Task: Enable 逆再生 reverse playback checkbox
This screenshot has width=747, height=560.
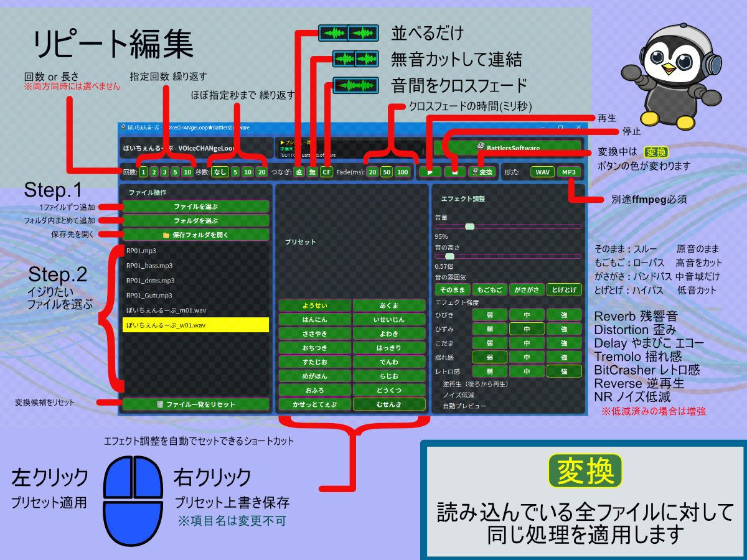Action: click(438, 384)
